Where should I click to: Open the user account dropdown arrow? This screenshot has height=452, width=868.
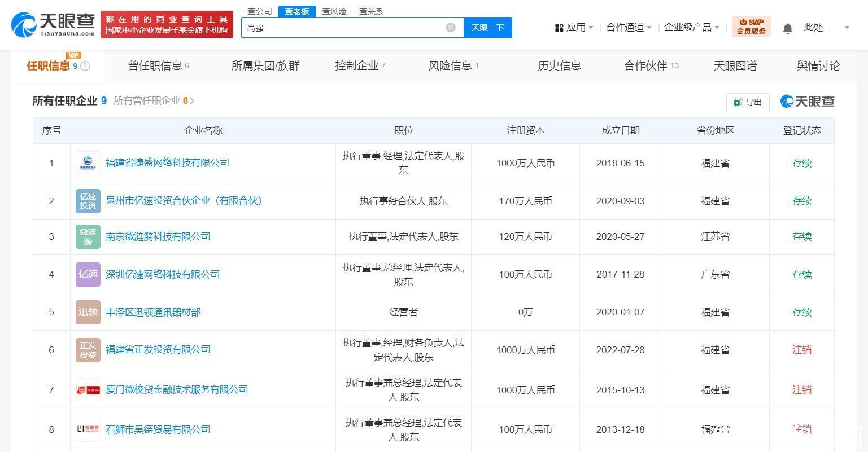point(847,28)
